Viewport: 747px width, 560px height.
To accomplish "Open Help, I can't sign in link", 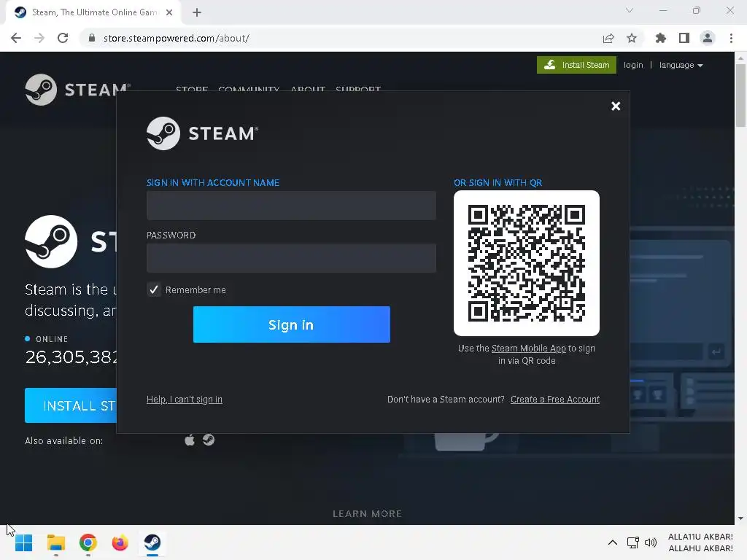I will [185, 399].
